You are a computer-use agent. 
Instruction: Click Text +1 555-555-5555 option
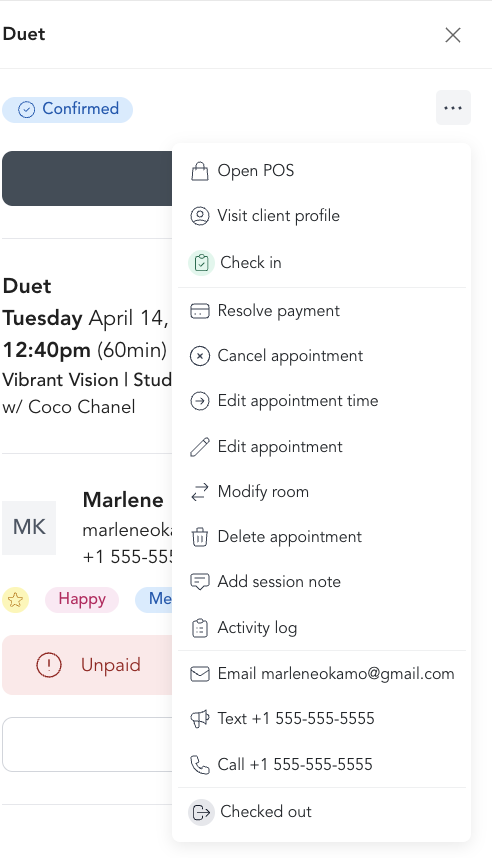pyautogui.click(x=322, y=718)
